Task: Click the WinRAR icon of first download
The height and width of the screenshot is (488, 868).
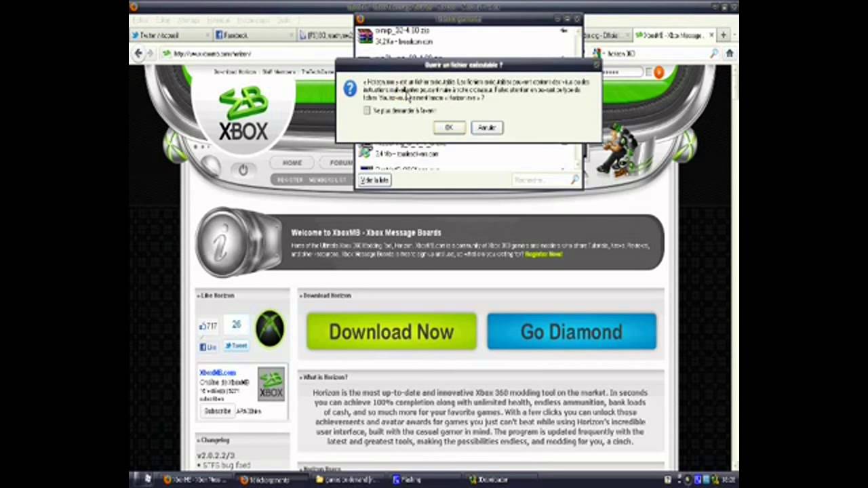Action: 366,36
